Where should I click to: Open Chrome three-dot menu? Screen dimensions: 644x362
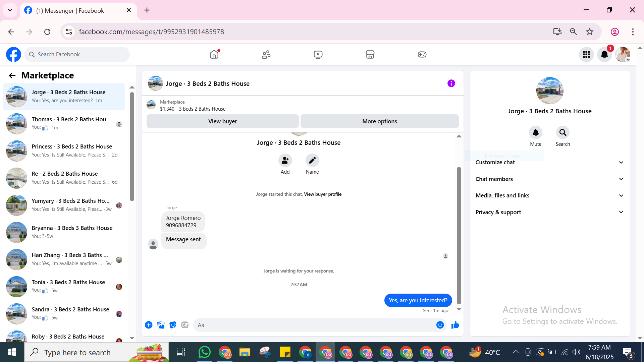pyautogui.click(x=633, y=32)
